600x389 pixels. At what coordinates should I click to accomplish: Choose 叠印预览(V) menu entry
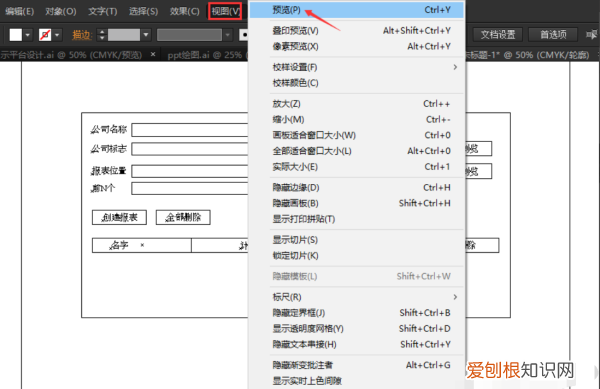pos(356,31)
